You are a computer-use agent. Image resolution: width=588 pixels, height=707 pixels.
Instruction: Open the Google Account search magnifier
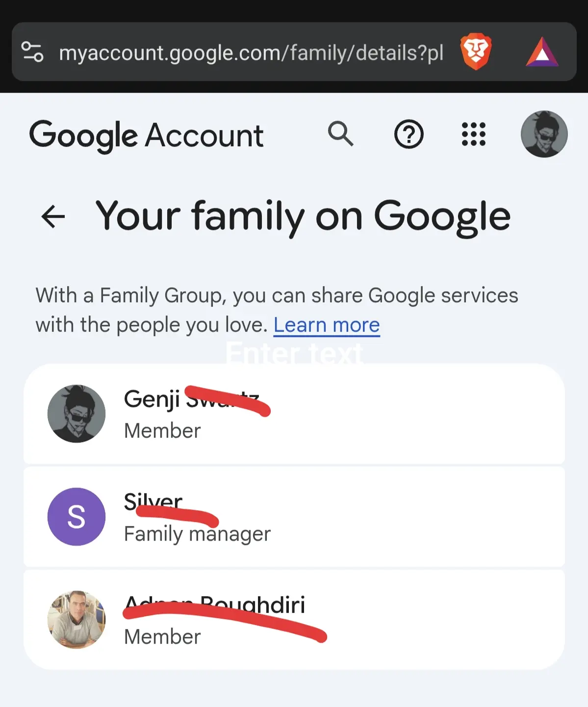[340, 134]
